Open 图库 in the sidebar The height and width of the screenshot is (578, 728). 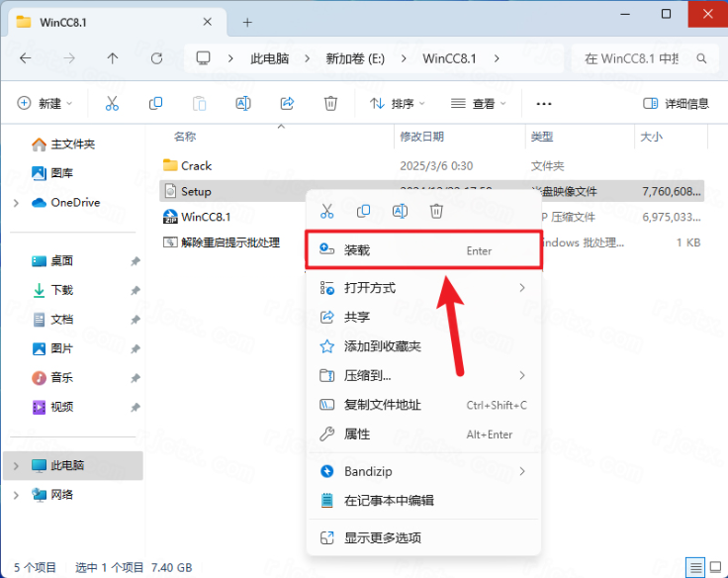[52, 173]
